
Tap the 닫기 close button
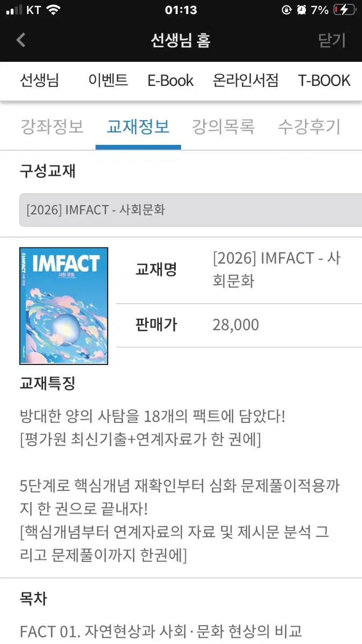pyautogui.click(x=333, y=40)
